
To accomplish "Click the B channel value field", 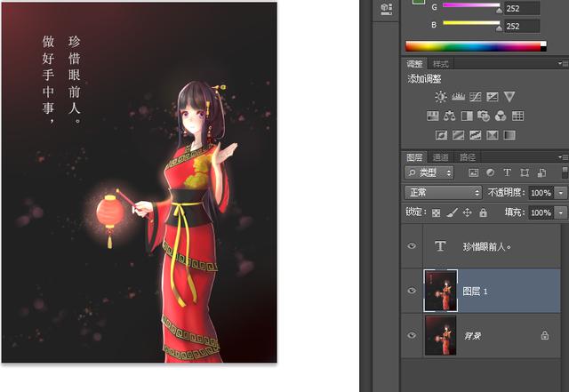I will 522,26.
